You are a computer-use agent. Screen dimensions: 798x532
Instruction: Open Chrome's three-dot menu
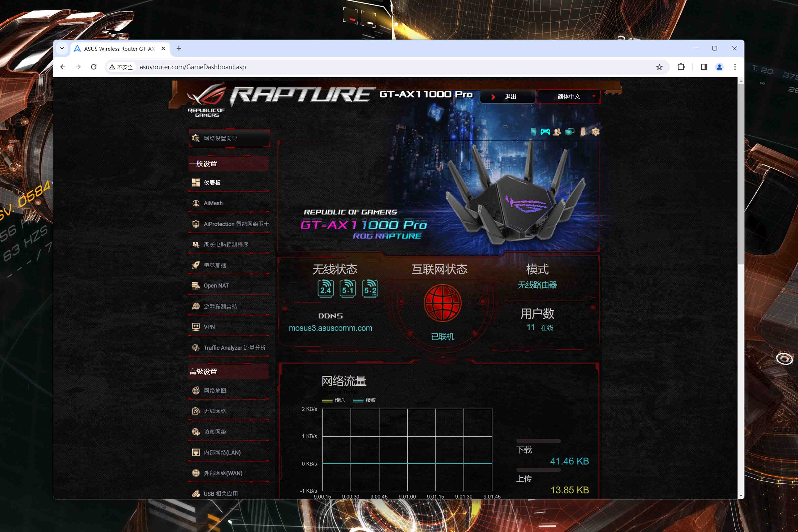(x=735, y=67)
